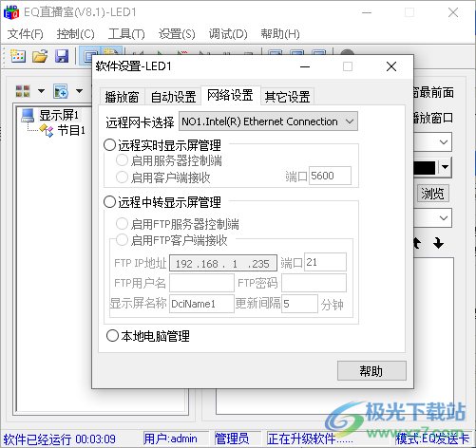The height and width of the screenshot is (448, 476).
Task: Click the FTP 端口 21 field
Action: pos(325,262)
